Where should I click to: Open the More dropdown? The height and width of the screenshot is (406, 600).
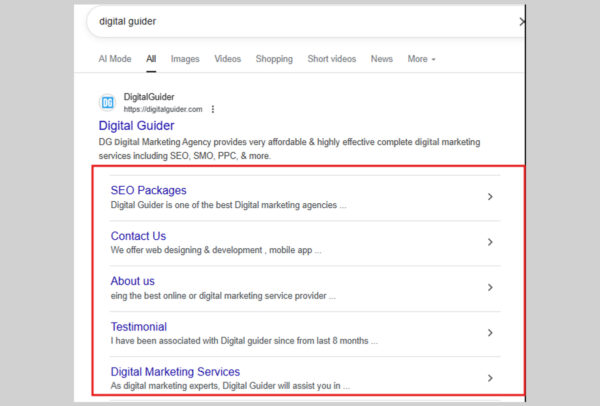(x=421, y=59)
